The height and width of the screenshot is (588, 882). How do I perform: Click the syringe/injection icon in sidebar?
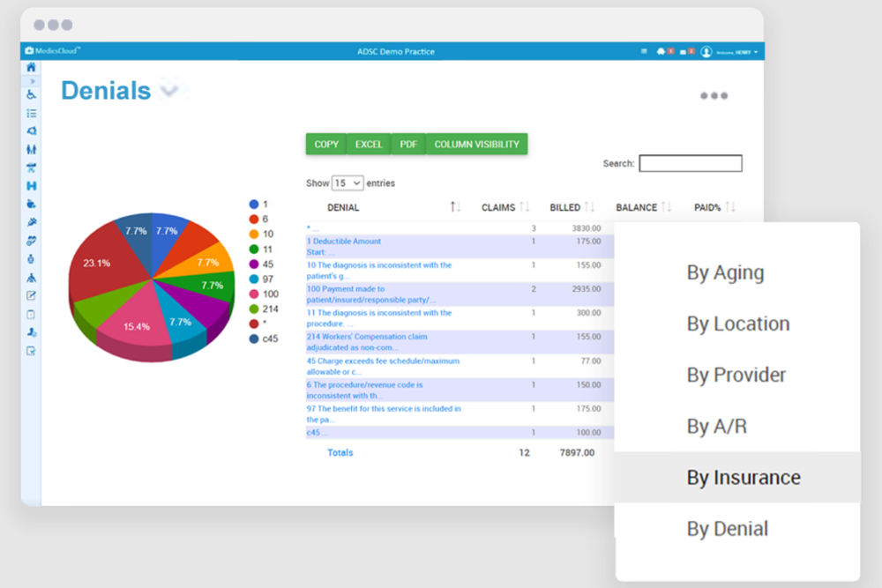coord(32,223)
